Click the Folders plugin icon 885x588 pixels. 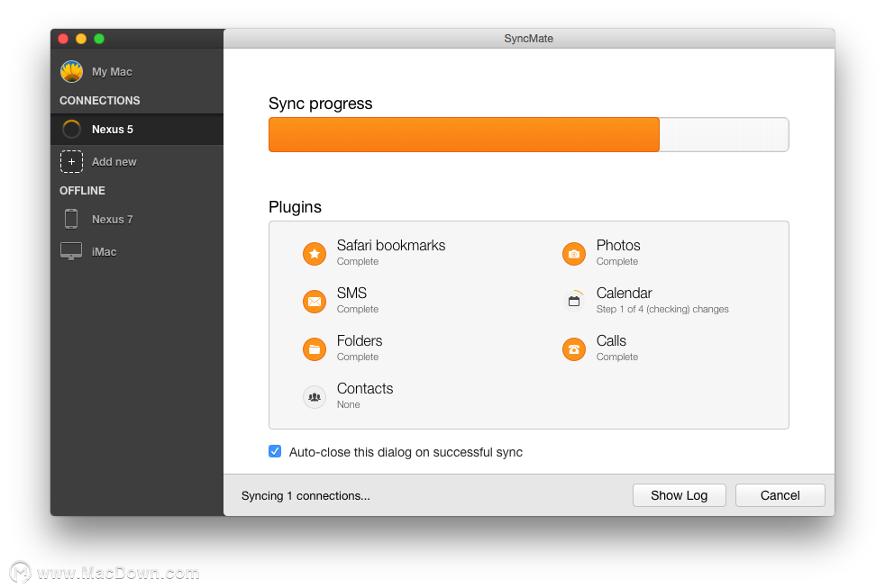pyautogui.click(x=315, y=349)
